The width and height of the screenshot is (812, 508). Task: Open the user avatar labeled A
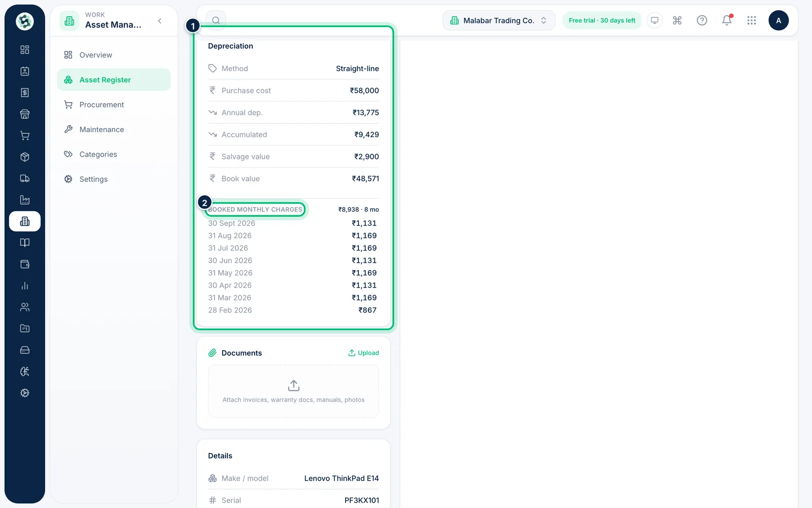coord(779,20)
